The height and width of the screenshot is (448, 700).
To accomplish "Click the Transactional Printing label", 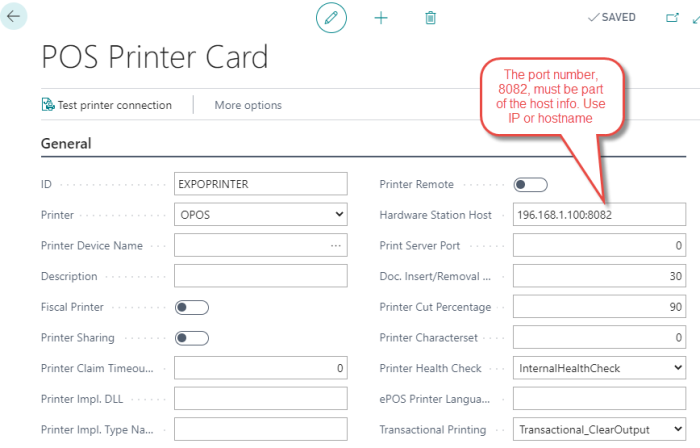I will coord(433,430).
